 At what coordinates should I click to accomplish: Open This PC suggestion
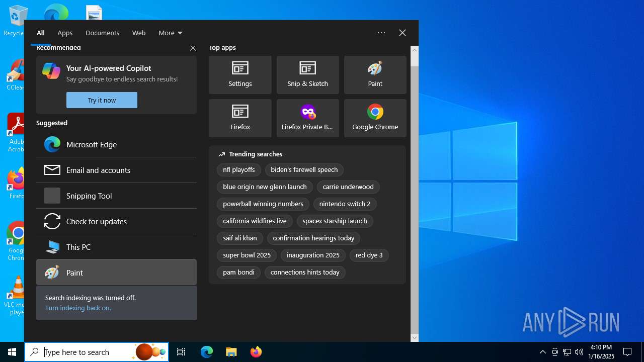116,247
